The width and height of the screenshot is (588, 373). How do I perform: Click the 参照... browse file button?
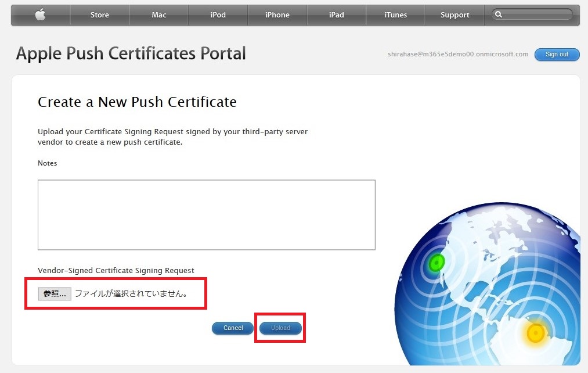click(55, 294)
